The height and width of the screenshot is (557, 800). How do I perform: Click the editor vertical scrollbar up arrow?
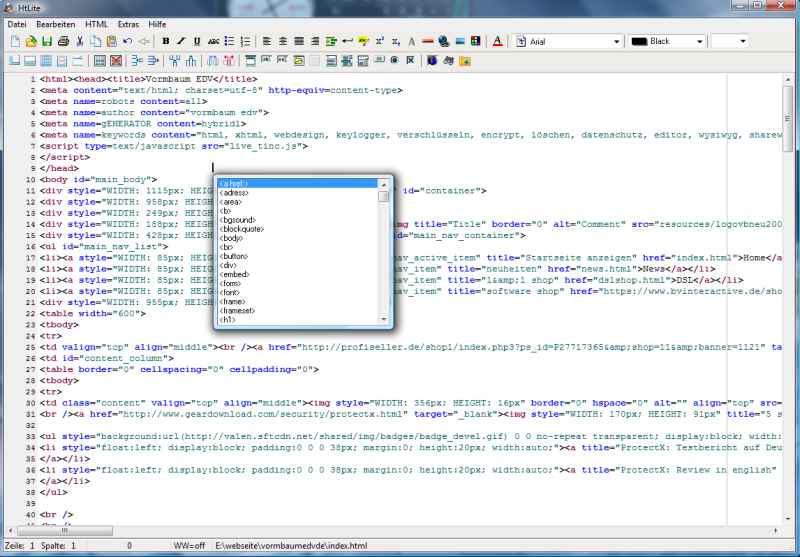click(x=788, y=80)
